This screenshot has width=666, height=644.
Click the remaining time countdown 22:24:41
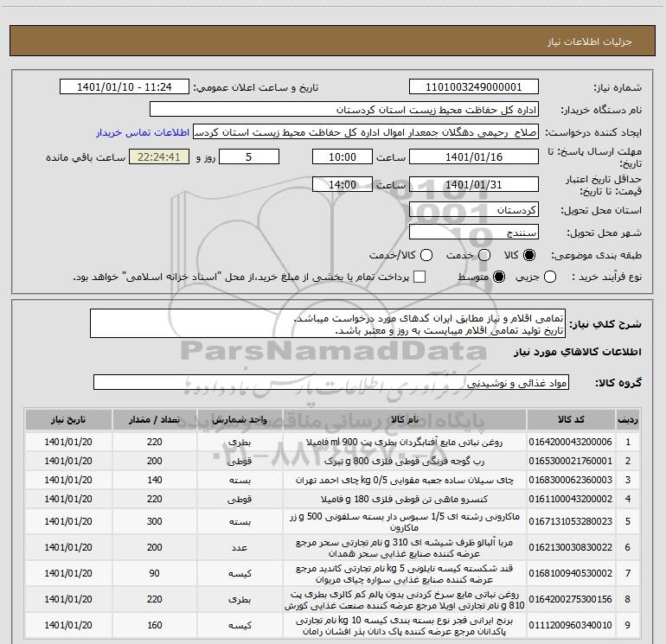(x=159, y=157)
